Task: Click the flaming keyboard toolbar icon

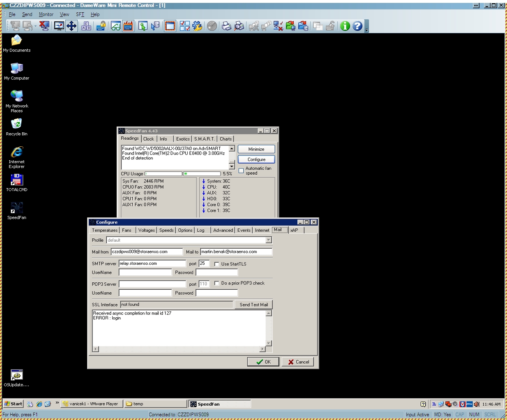Action: point(128,26)
